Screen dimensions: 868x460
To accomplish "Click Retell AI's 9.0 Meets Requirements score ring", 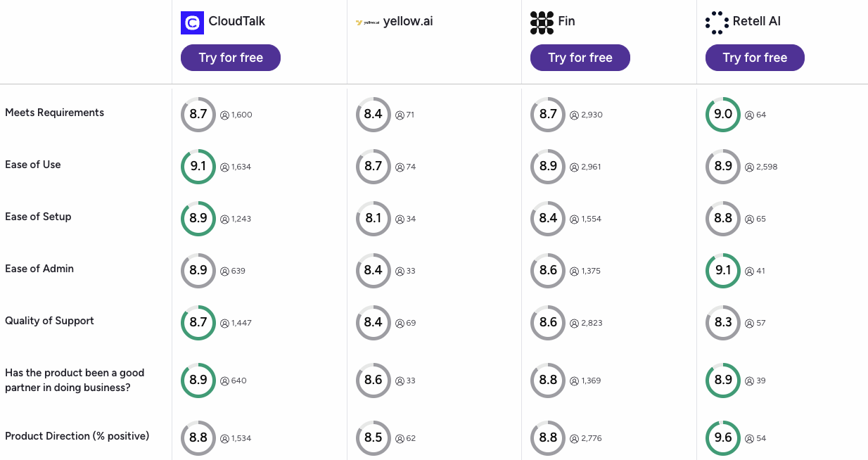I will tap(723, 115).
